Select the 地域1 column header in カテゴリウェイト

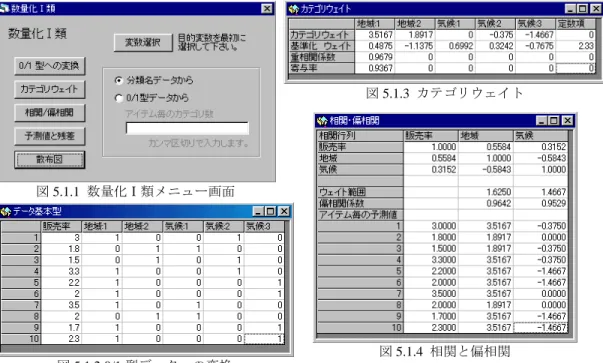click(375, 24)
